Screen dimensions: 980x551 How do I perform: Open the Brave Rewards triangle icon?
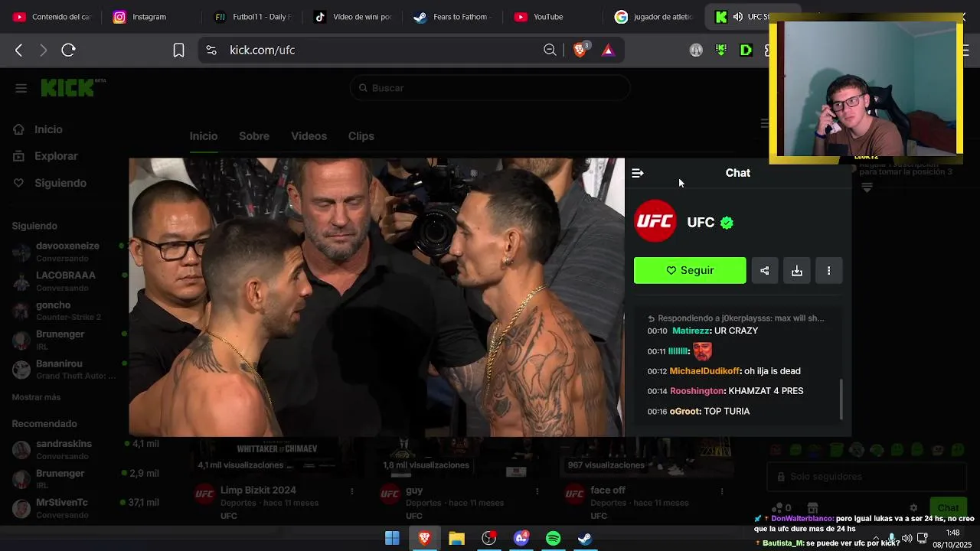tap(608, 50)
